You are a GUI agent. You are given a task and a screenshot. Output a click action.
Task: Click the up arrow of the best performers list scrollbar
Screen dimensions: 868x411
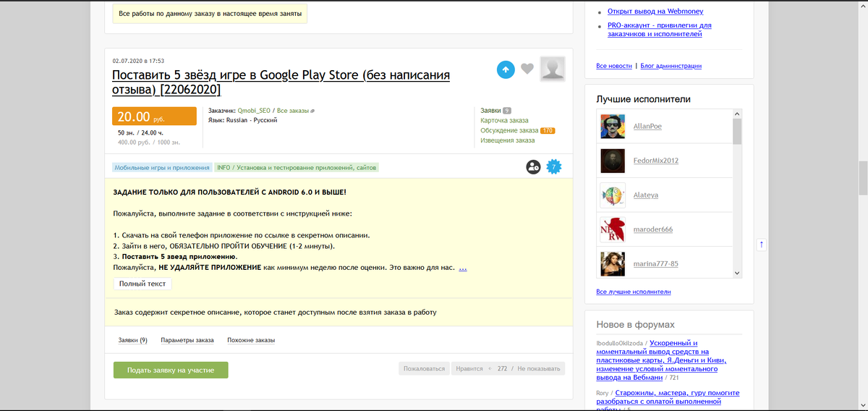tap(737, 114)
